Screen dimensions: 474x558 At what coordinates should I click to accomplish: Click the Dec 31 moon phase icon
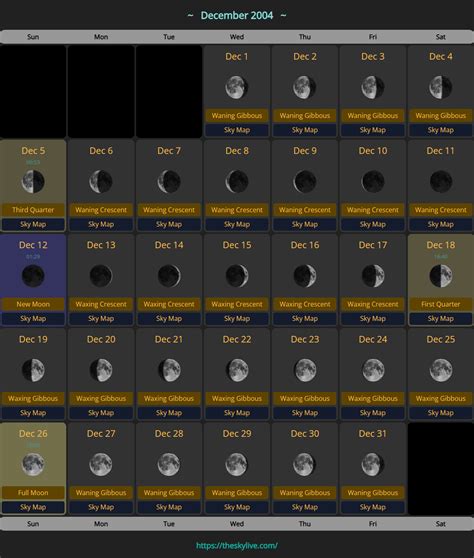point(373,464)
